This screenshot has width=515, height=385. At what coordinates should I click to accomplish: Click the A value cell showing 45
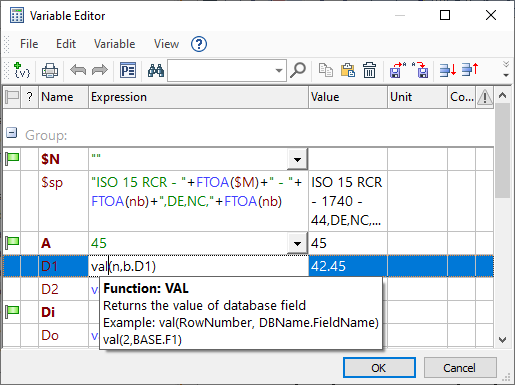click(348, 243)
